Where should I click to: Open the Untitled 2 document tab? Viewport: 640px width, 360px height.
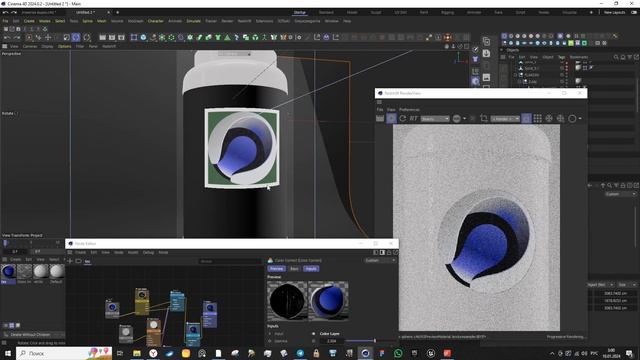(x=86, y=13)
